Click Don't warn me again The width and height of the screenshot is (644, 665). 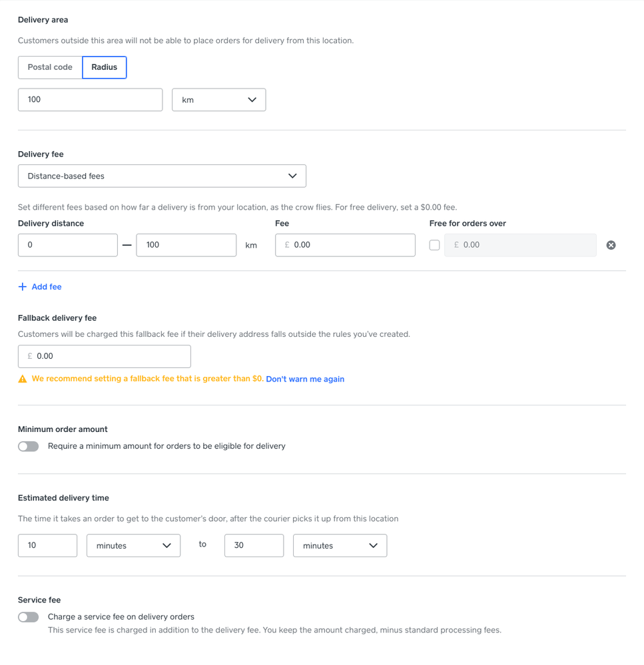pyautogui.click(x=305, y=379)
